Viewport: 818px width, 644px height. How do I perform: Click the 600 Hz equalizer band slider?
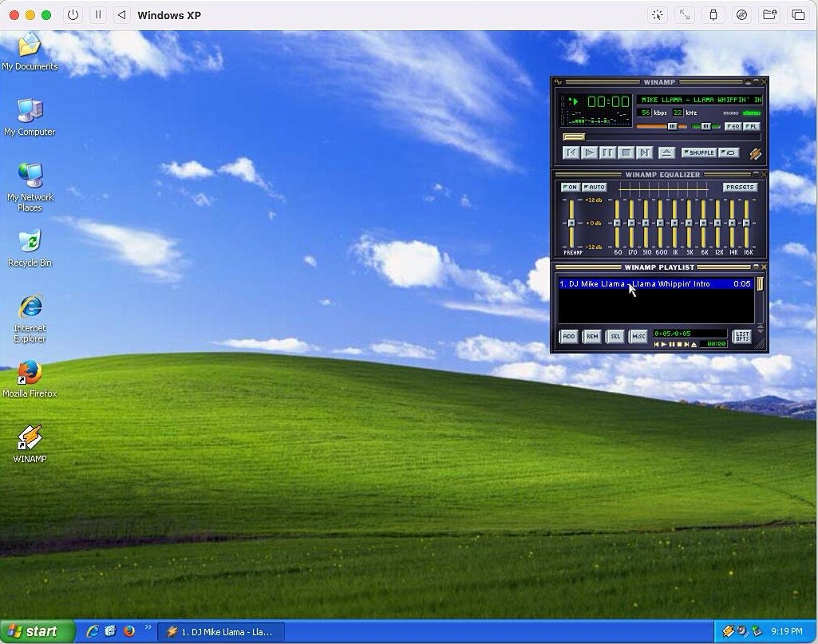coord(661,223)
